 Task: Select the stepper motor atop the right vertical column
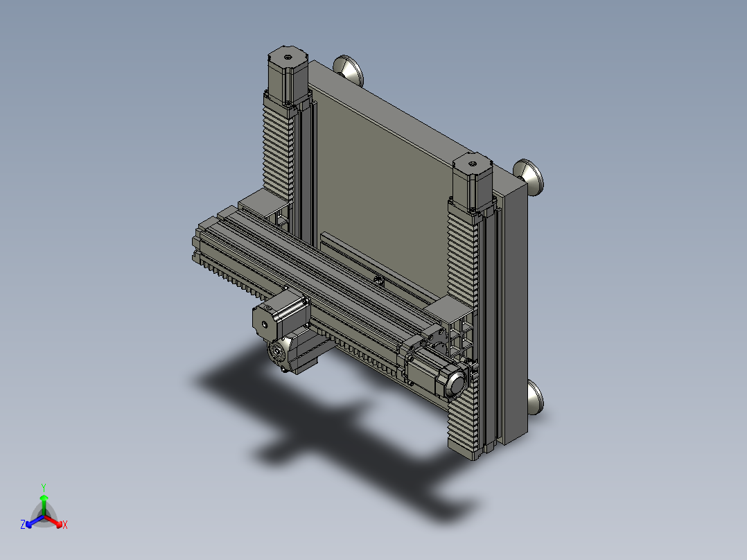pyautogui.click(x=472, y=182)
